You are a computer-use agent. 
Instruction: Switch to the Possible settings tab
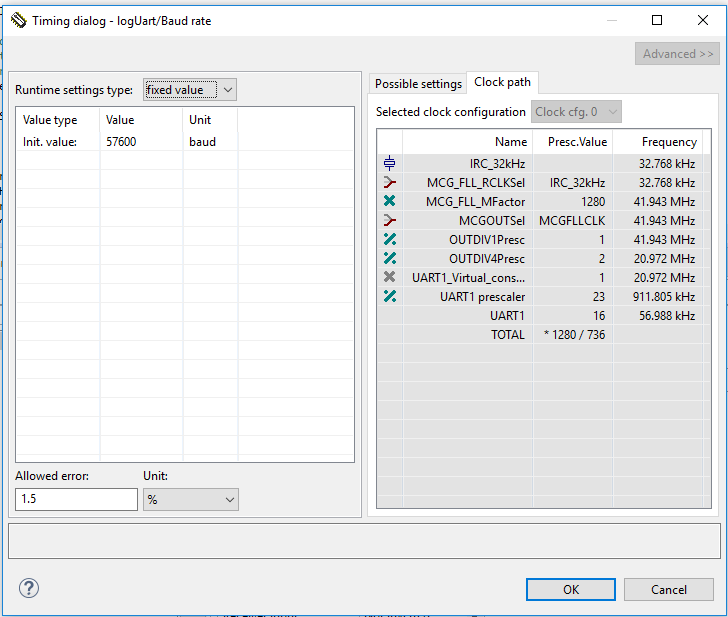[x=418, y=84]
